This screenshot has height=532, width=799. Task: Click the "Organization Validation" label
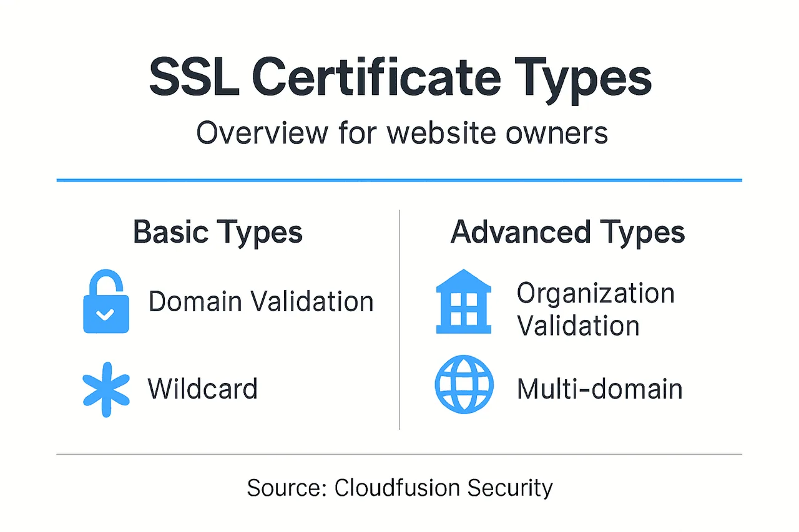[x=596, y=309]
